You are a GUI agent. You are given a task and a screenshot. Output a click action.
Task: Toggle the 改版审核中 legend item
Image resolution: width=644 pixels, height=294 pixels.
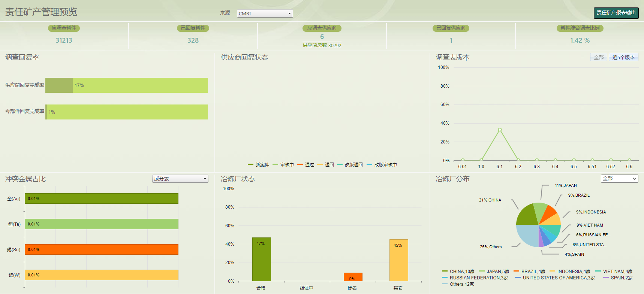point(382,164)
